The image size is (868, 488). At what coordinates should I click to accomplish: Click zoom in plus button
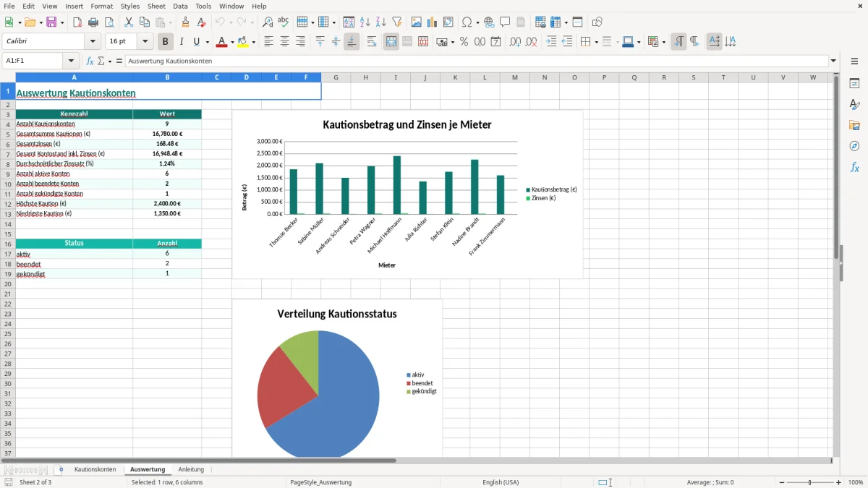pyautogui.click(x=839, y=482)
